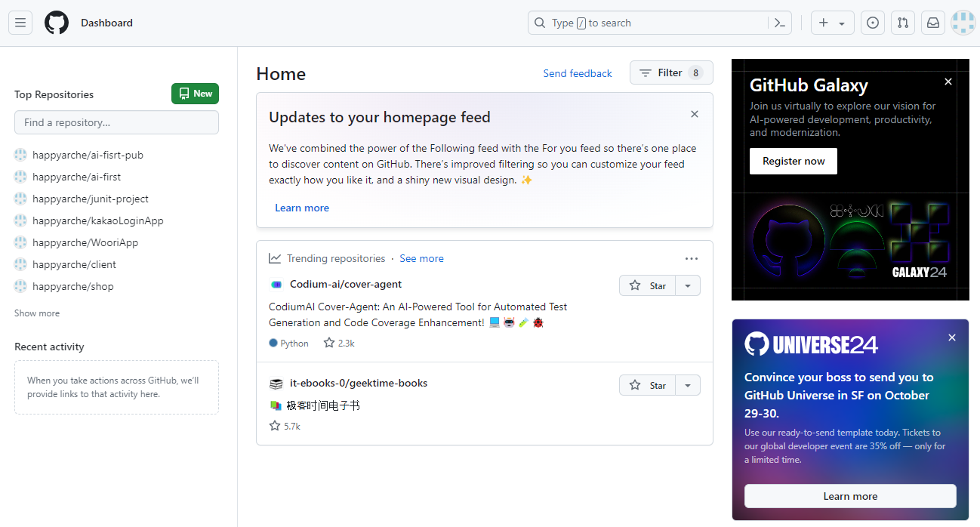Click the Codium-ai owner avatar icon
This screenshot has height=527, width=980.
pyautogui.click(x=276, y=285)
